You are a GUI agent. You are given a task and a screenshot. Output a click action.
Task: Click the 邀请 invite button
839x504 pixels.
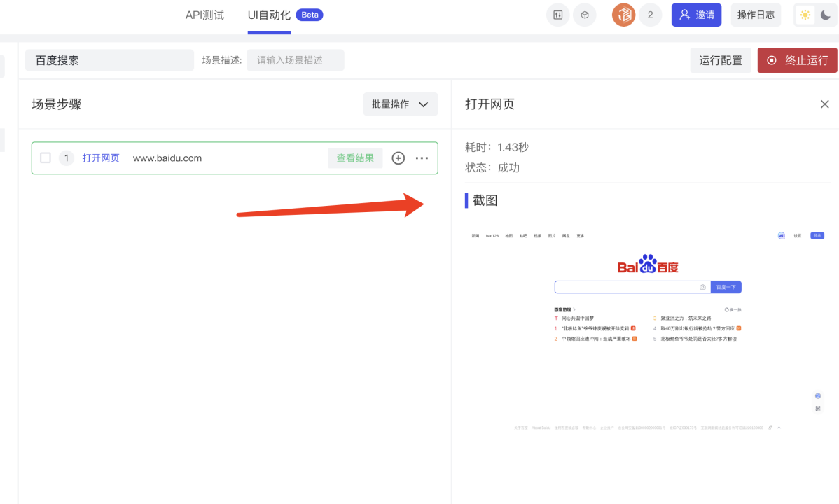tap(696, 15)
